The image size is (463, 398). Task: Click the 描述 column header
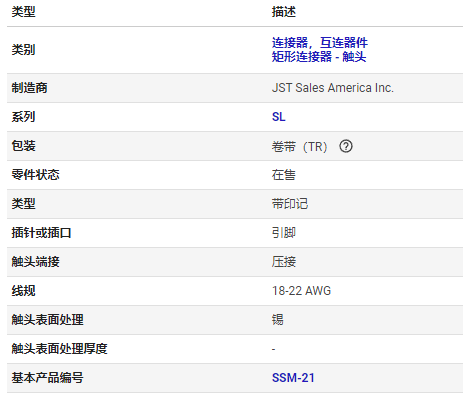pyautogui.click(x=284, y=12)
